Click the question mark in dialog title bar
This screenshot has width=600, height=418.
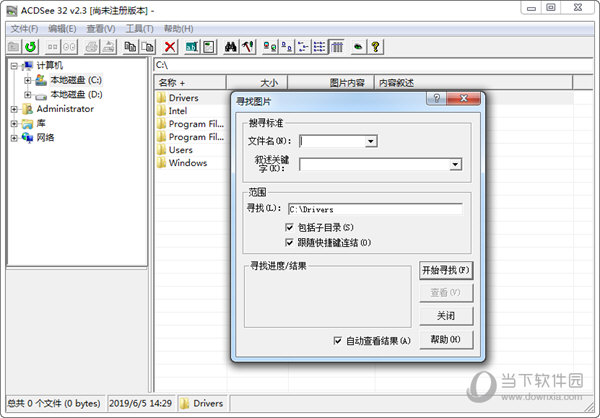pyautogui.click(x=439, y=101)
